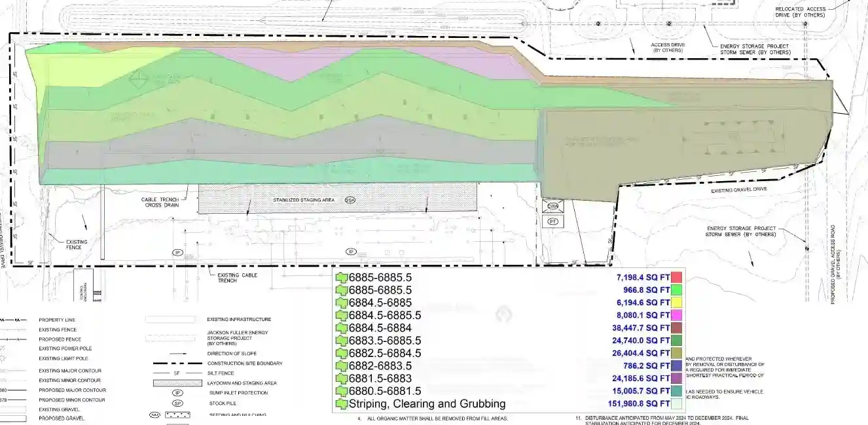This screenshot has height=425, width=868.
Task: Click the area icon beside 966.8 SQ FT row
Action: 342,290
